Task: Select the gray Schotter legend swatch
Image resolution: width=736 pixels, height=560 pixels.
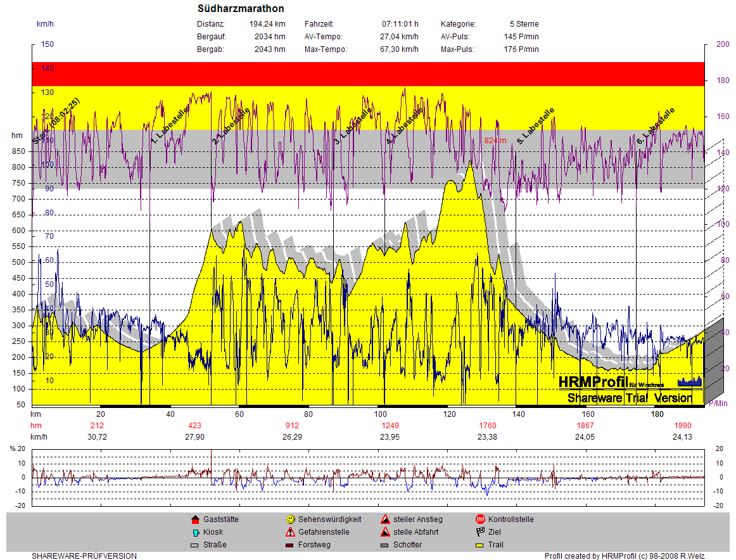Action: tap(385, 545)
